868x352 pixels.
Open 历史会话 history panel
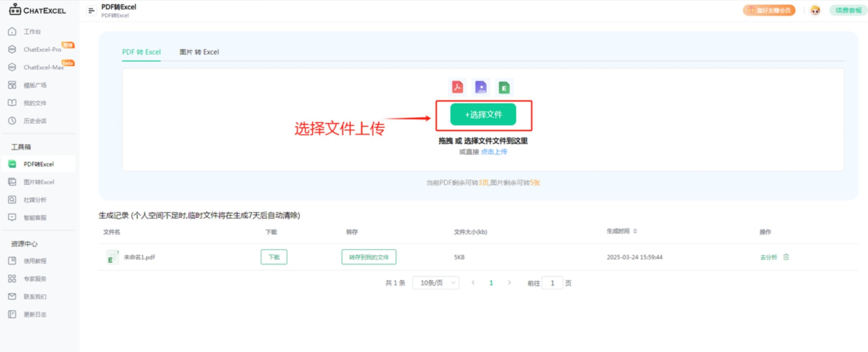pos(35,121)
